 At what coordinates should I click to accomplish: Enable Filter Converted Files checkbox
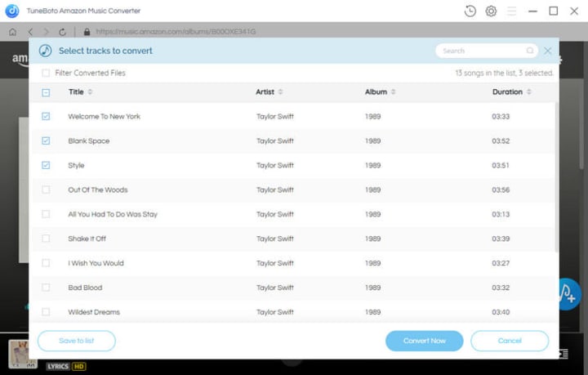click(46, 73)
